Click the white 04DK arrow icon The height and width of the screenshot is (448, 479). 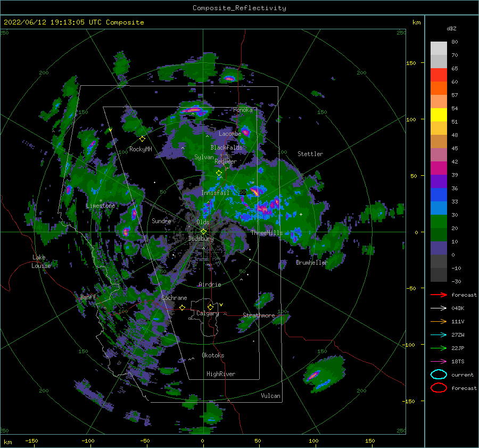point(439,308)
